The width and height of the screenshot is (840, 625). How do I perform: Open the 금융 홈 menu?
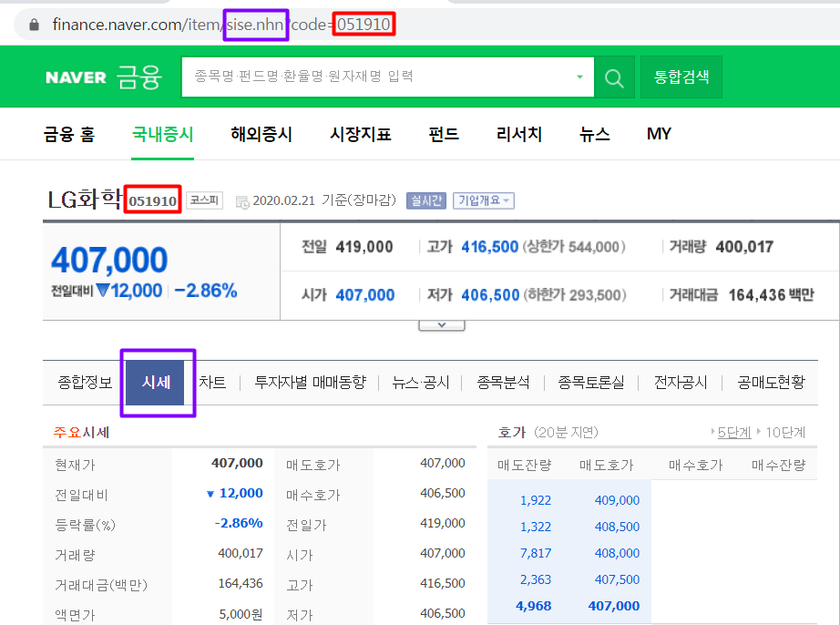69,134
